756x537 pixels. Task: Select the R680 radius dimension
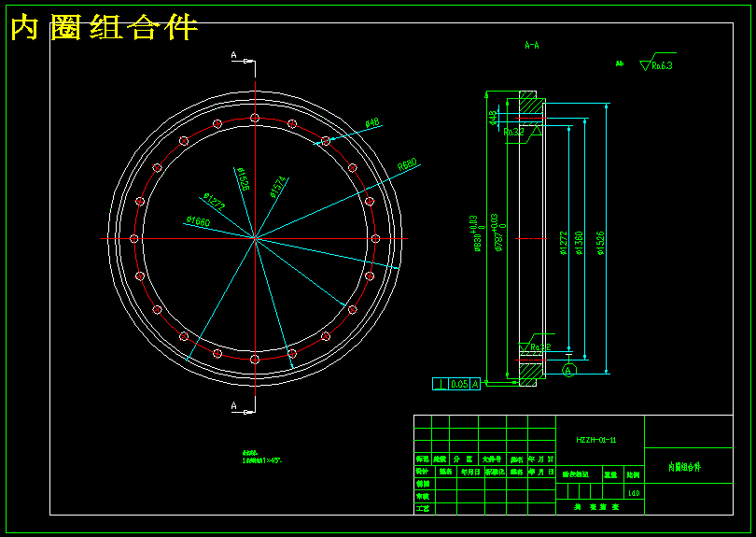[x=407, y=164]
